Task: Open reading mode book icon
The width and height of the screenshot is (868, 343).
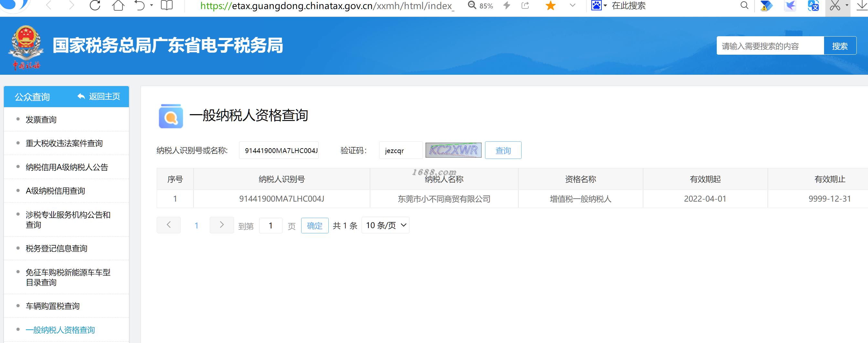Action: point(167,6)
